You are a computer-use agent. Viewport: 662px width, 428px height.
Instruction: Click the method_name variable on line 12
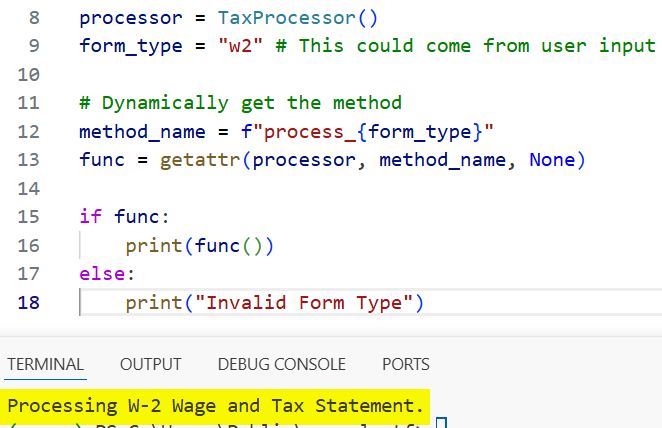click(142, 132)
